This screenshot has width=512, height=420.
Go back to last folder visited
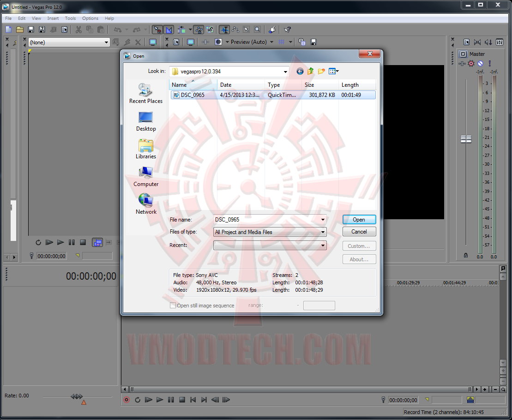(x=300, y=72)
